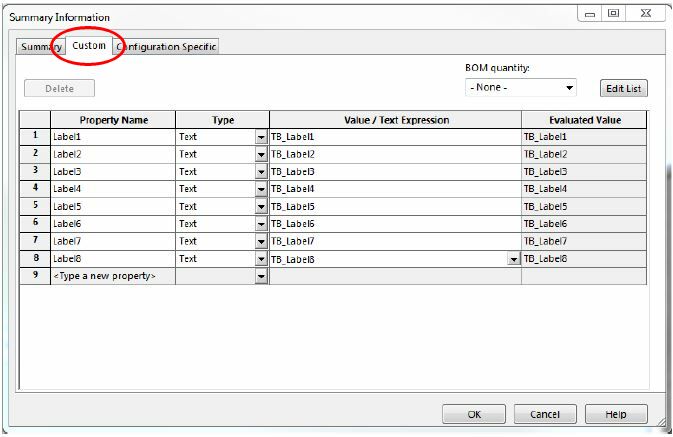Click evaluated value TB_Label8 cell
The height and width of the screenshot is (437, 673).
click(584, 258)
